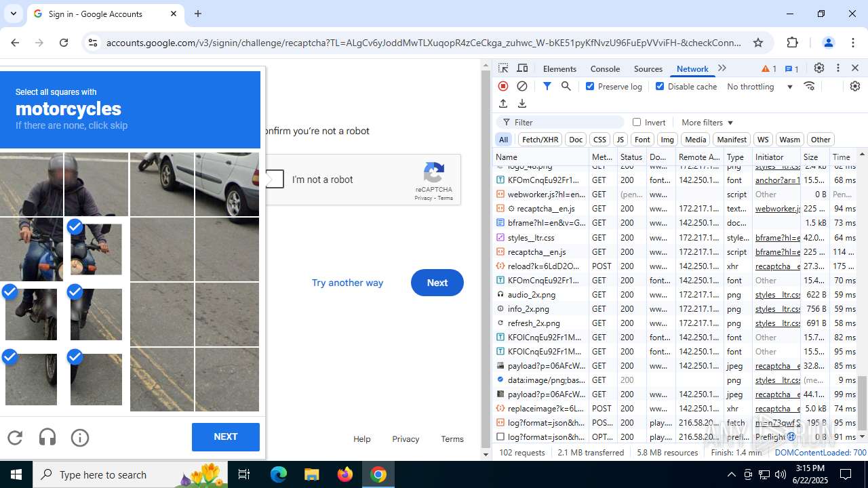Toggle the CSS filter chip
The image size is (868, 488).
(599, 140)
